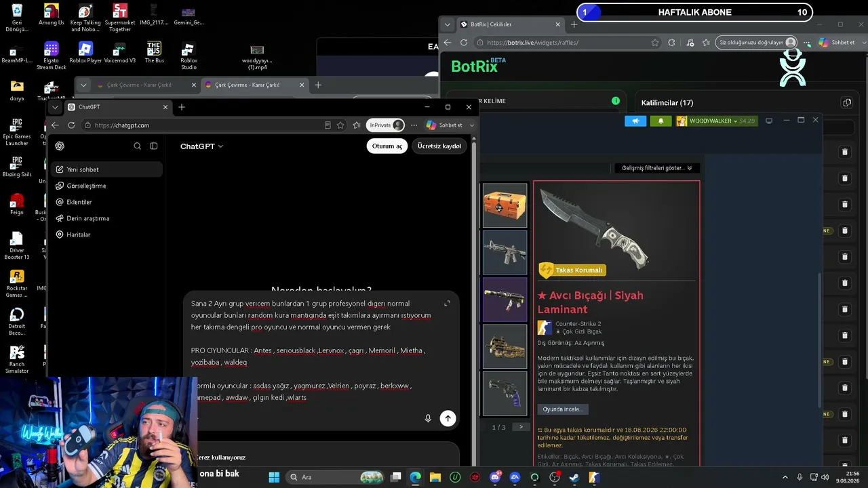
Task: Open ChatGPT model selector dropdown
Action: pos(201,146)
